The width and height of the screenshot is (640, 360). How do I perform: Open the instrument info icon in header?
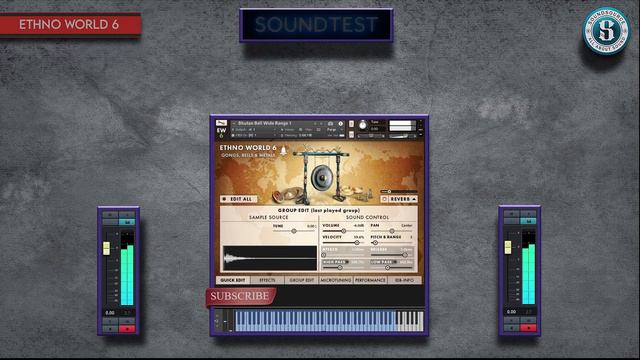340,123
